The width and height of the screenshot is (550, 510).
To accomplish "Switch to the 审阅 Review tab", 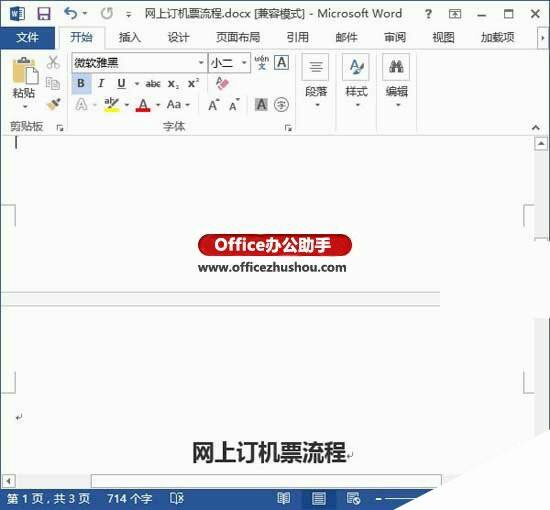I will click(395, 37).
